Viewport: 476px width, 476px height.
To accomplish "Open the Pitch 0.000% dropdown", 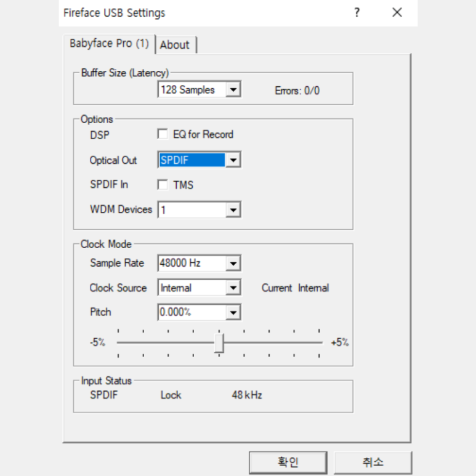I will [x=199, y=312].
